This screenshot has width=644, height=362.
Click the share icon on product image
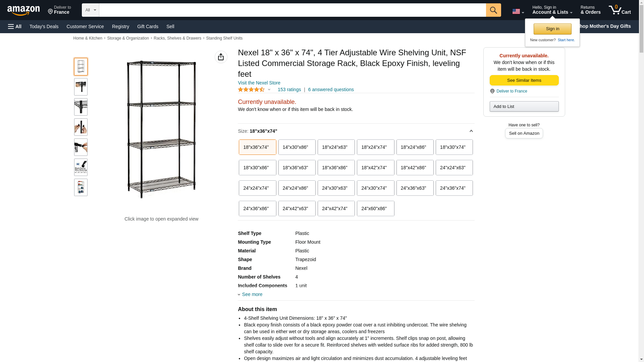221,57
